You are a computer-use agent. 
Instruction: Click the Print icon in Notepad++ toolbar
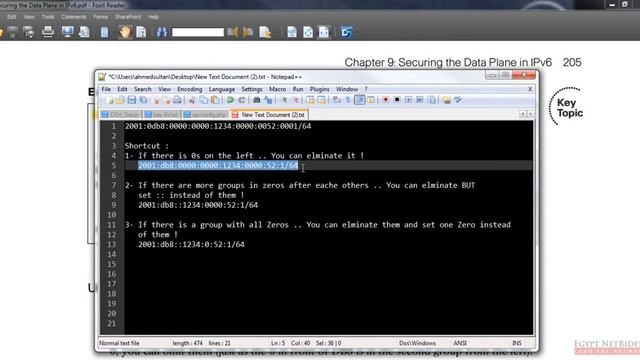[x=178, y=100]
